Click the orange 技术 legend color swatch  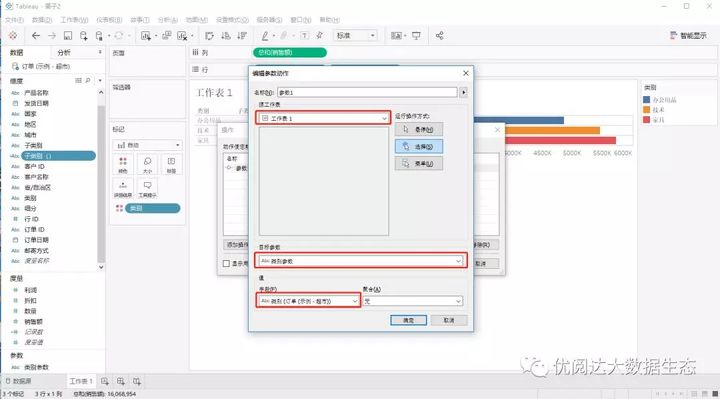[647, 110]
